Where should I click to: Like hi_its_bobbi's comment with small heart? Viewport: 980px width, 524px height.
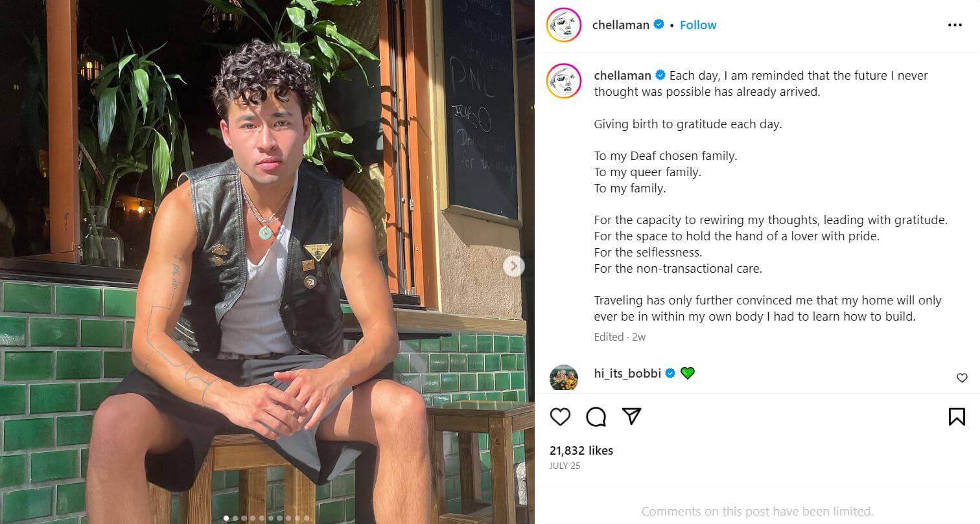pos(962,378)
